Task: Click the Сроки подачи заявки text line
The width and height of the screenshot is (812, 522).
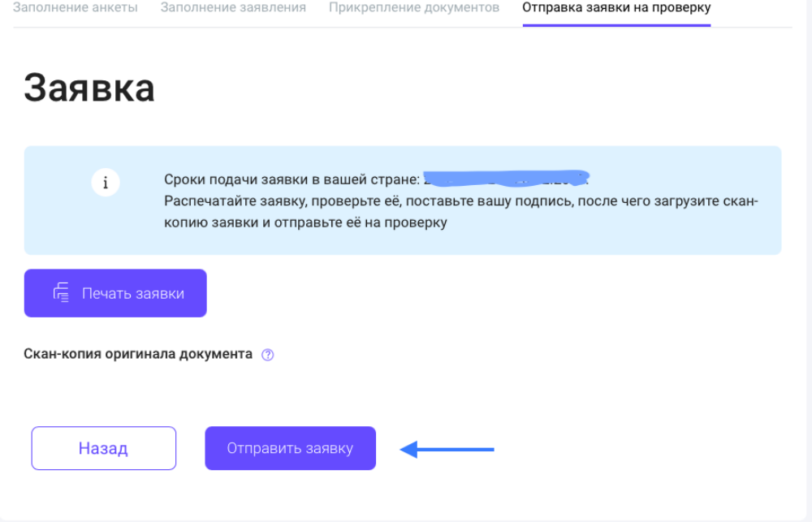Action: click(x=292, y=179)
